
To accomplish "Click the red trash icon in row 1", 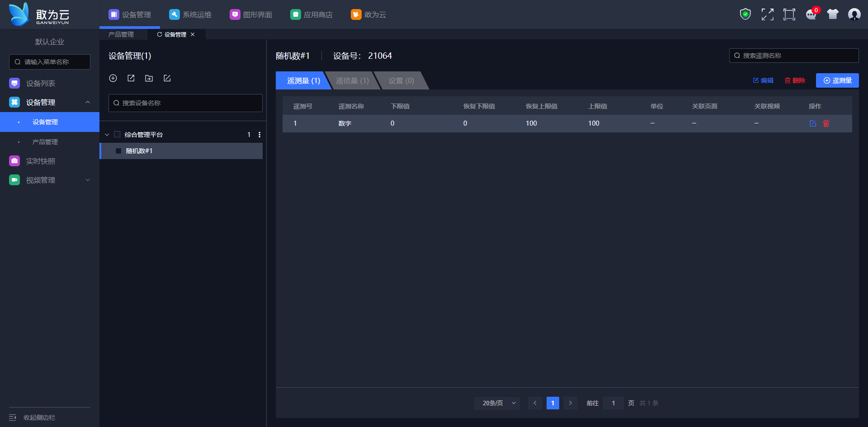I will pos(826,123).
